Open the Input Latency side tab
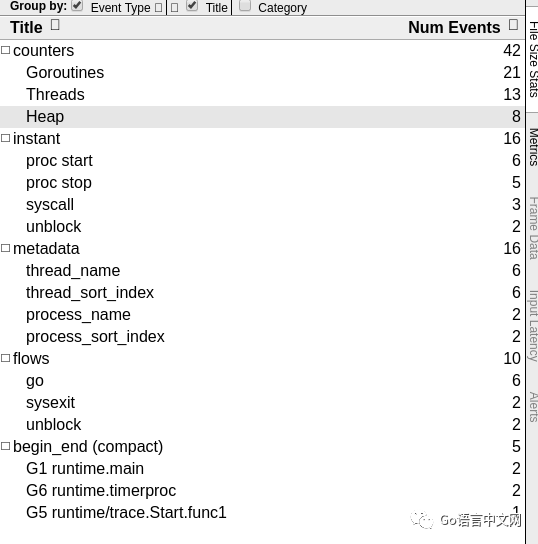 [x=532, y=326]
